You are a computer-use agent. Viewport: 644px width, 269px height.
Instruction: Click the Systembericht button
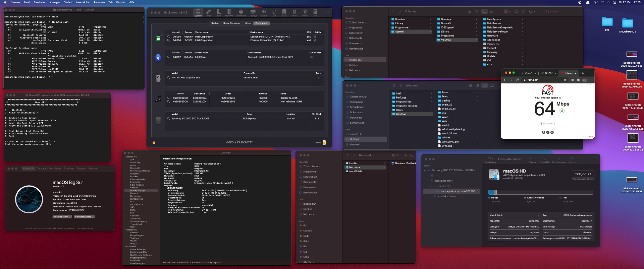tap(62, 217)
